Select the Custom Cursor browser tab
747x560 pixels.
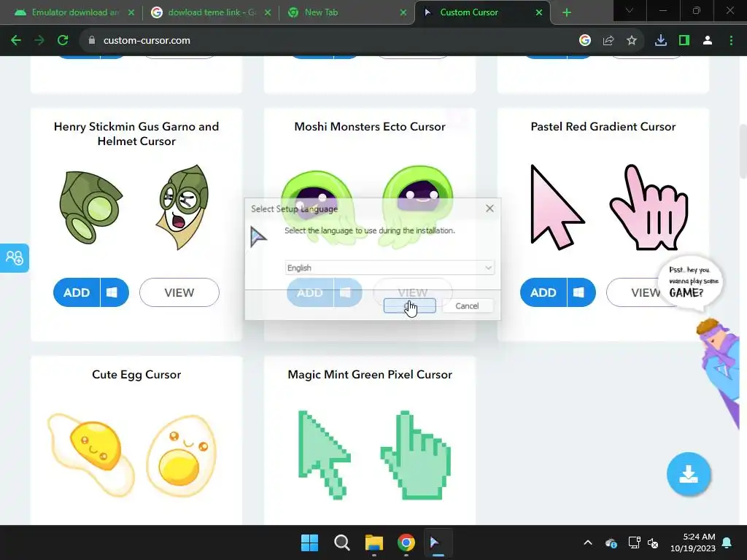click(x=482, y=12)
